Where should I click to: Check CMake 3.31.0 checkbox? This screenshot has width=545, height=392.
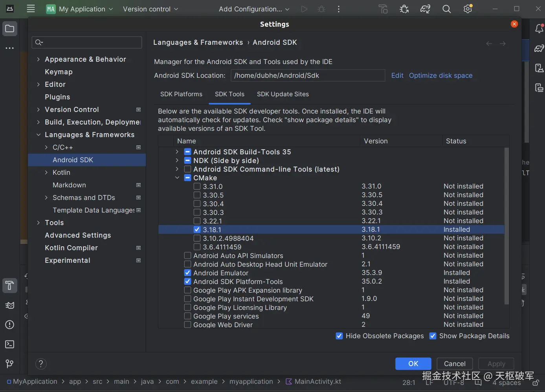(197, 186)
